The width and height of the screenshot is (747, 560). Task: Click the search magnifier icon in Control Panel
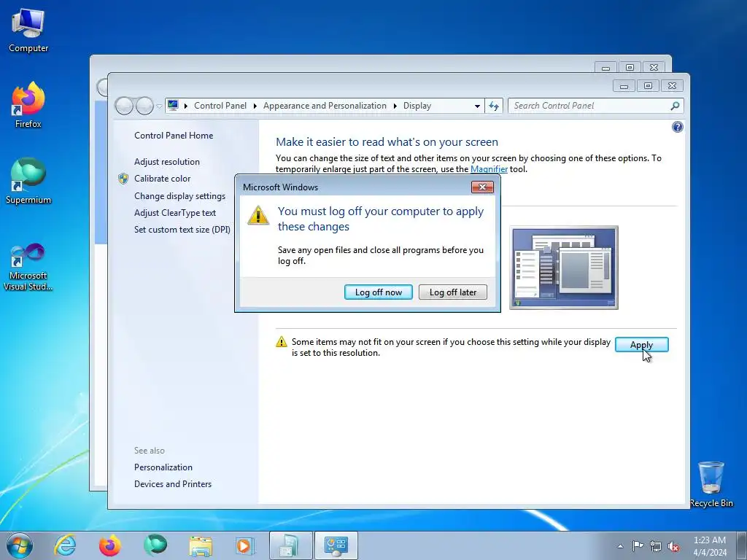pyautogui.click(x=675, y=106)
